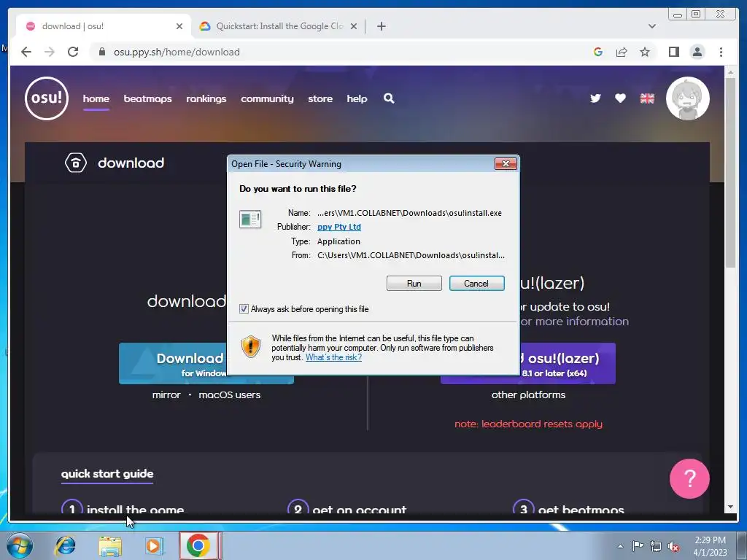Open the What's the risk? link
Viewport: 747px width, 560px height.
(333, 357)
